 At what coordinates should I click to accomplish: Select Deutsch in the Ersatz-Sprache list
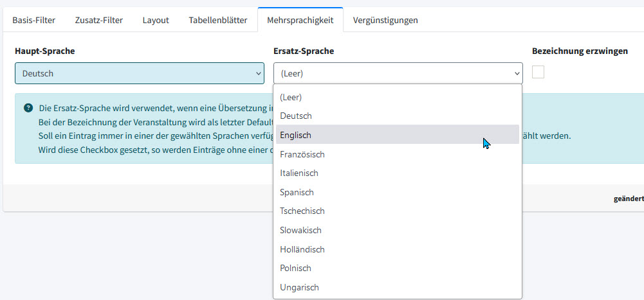pyautogui.click(x=398, y=116)
